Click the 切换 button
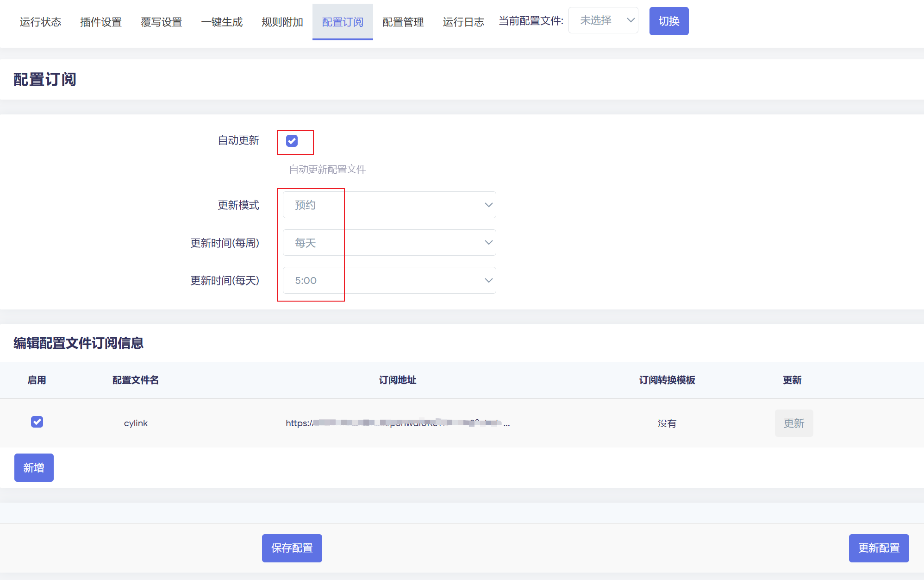 click(668, 21)
